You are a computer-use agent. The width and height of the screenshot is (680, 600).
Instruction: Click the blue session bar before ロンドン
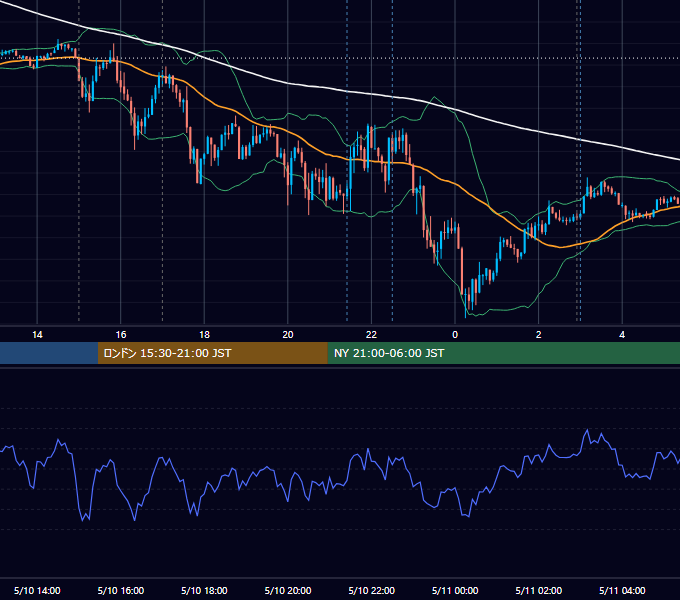(x=49, y=353)
